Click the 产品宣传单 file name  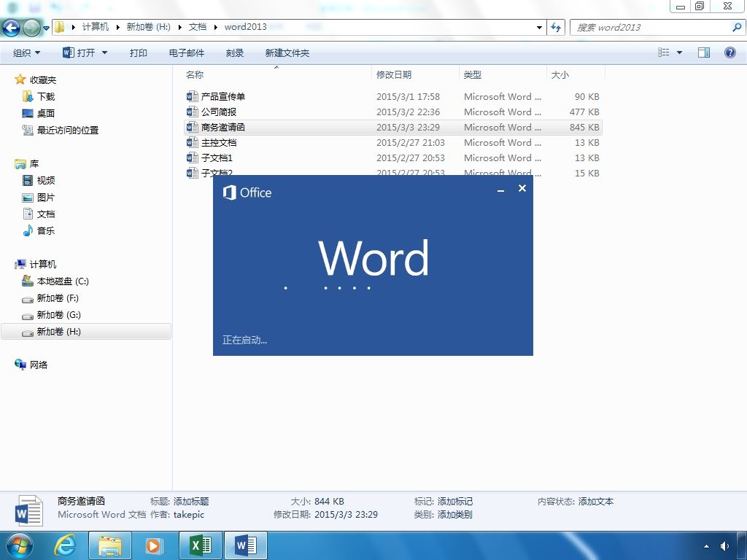point(223,97)
